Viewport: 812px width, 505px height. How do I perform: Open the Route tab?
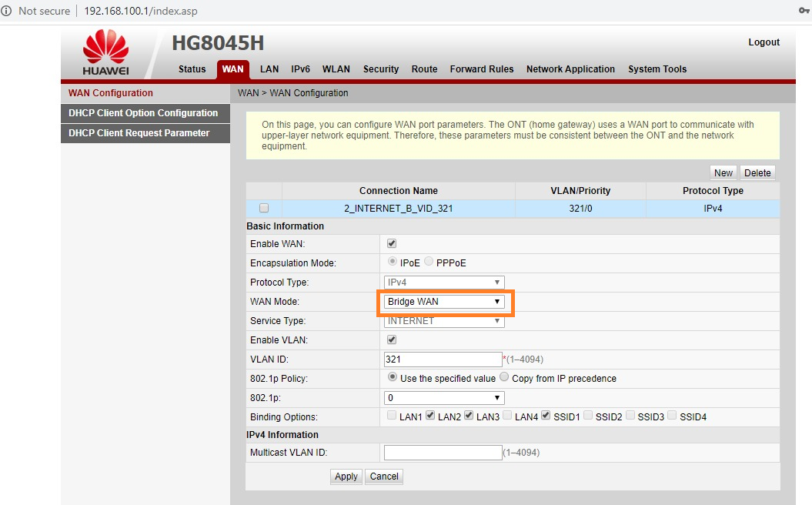[424, 69]
